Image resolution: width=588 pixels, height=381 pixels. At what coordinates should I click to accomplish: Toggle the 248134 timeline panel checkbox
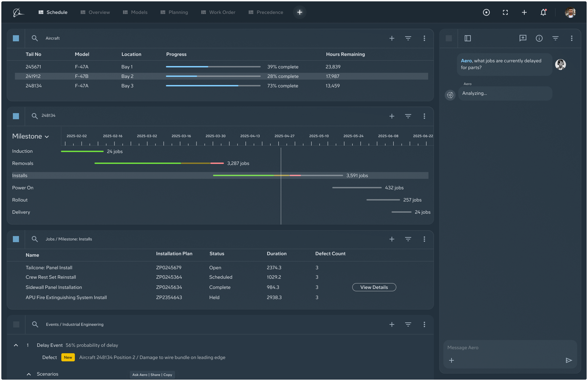click(x=16, y=116)
